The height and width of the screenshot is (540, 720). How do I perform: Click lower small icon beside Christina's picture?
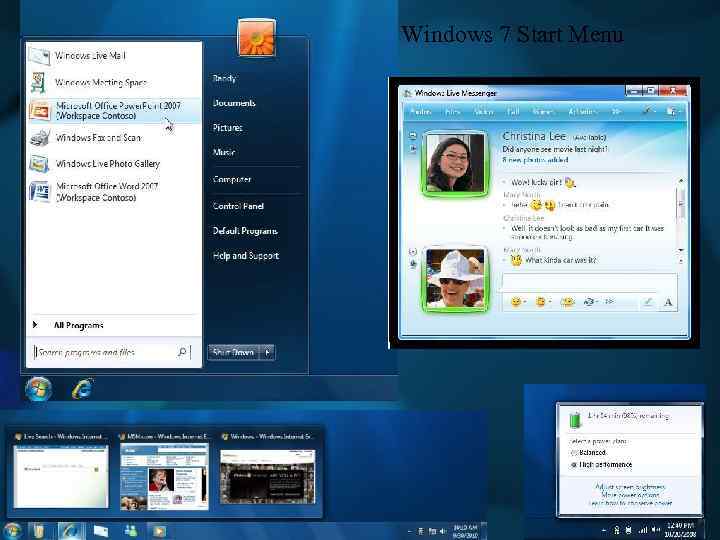click(x=412, y=149)
